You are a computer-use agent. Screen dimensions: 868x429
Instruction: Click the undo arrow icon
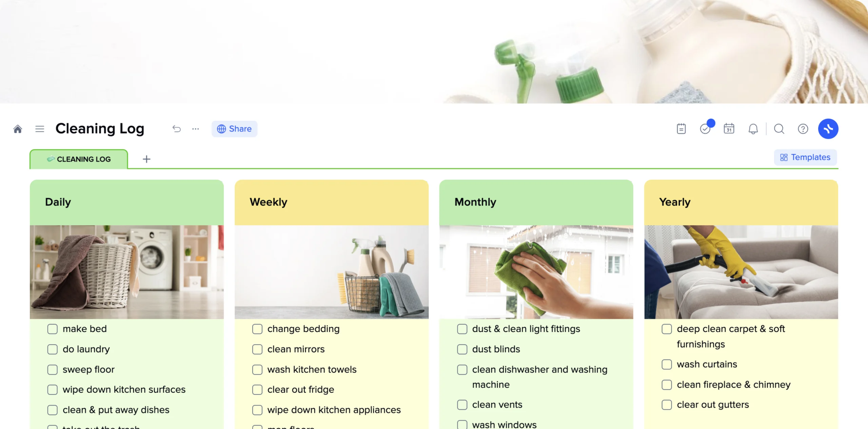pos(176,128)
